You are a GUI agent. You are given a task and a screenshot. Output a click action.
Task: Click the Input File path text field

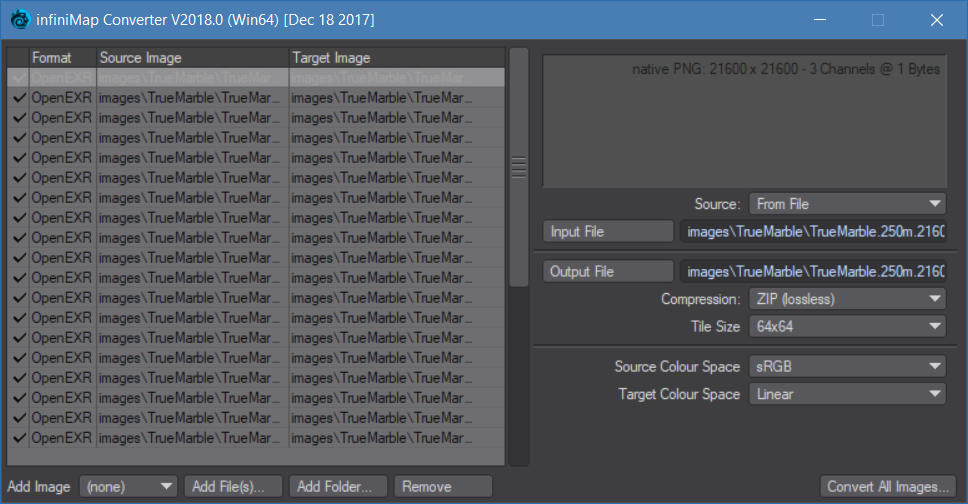(813, 232)
